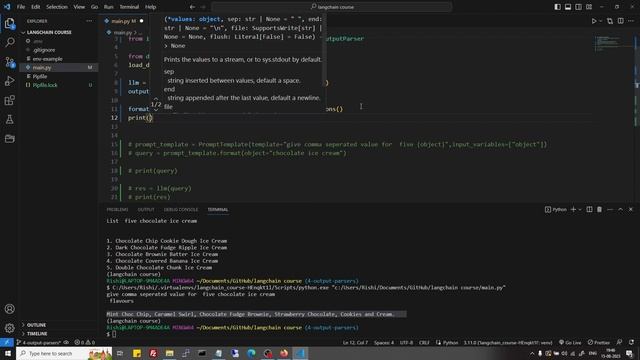Toggle the secondary side bar layout

[x=578, y=7]
